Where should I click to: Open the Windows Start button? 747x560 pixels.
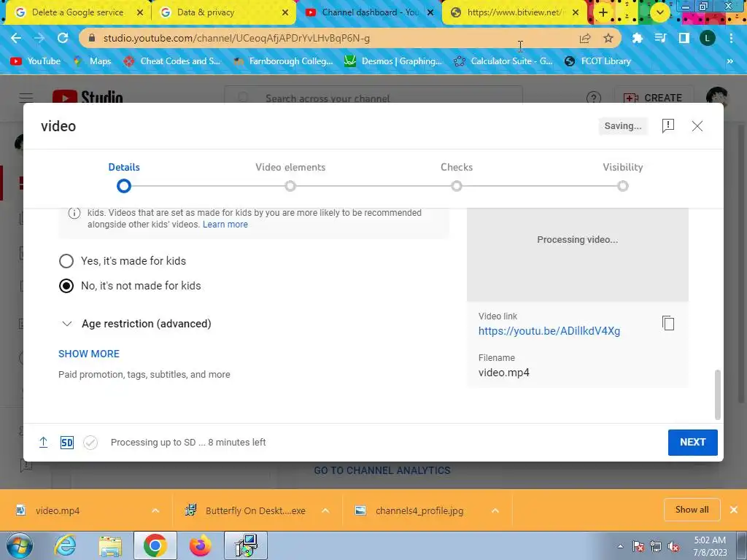20,545
